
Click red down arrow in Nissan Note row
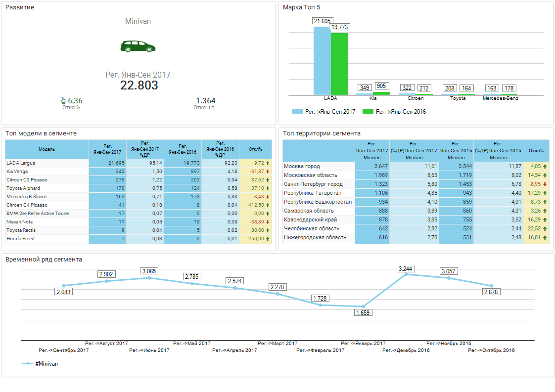pos(268,222)
